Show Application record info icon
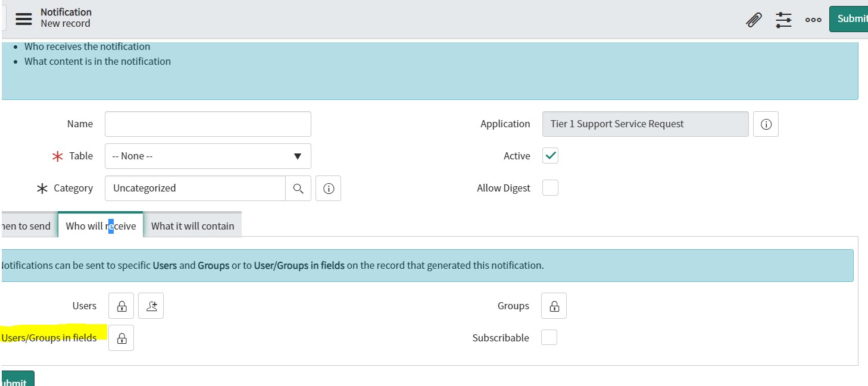The height and width of the screenshot is (386, 868). [x=766, y=124]
